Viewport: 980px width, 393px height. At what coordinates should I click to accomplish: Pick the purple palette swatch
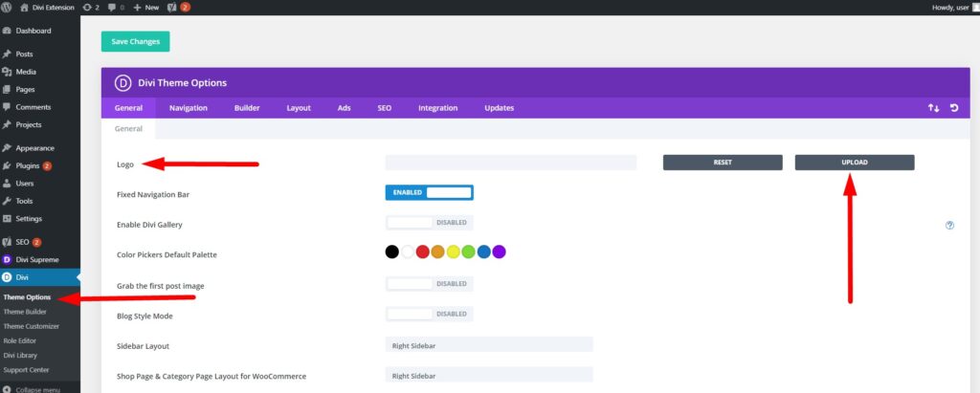coord(499,251)
